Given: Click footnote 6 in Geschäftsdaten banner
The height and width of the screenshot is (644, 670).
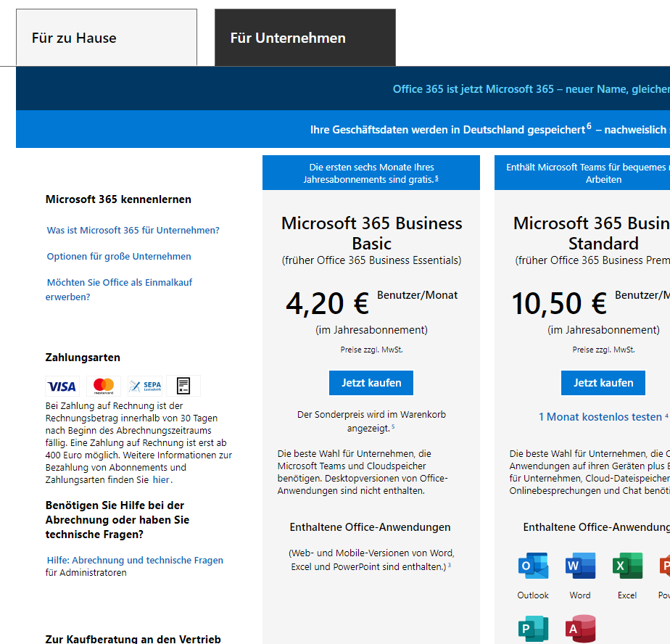Looking at the screenshot, I should 589,126.
